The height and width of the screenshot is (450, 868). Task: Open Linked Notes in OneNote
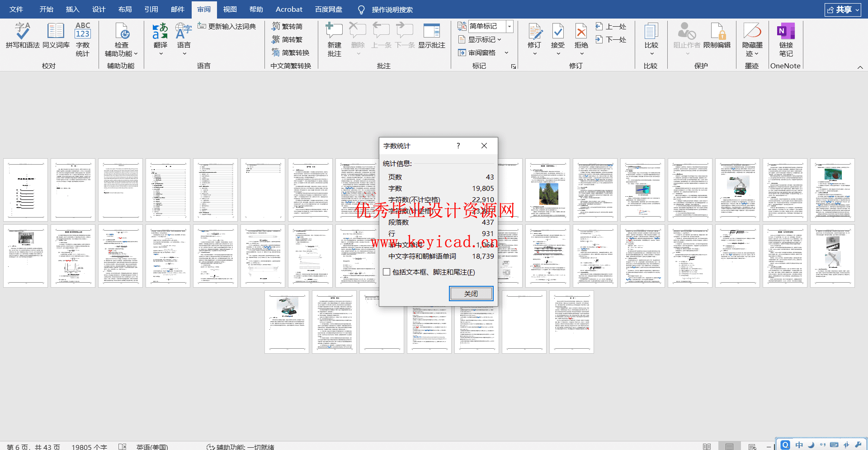click(x=786, y=39)
